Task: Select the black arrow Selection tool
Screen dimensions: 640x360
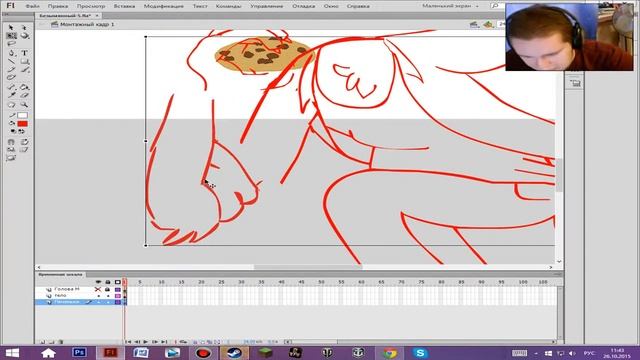Action: [x=11, y=27]
